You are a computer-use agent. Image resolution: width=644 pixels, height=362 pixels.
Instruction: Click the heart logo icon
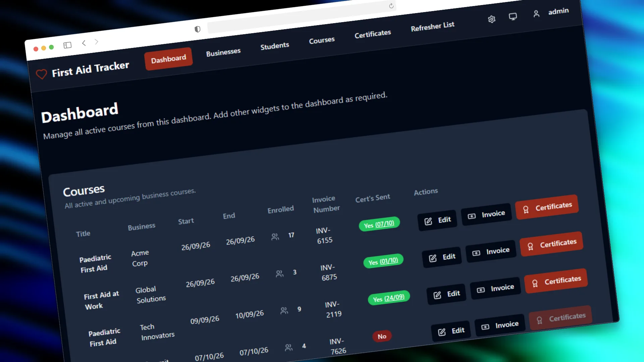pos(42,74)
